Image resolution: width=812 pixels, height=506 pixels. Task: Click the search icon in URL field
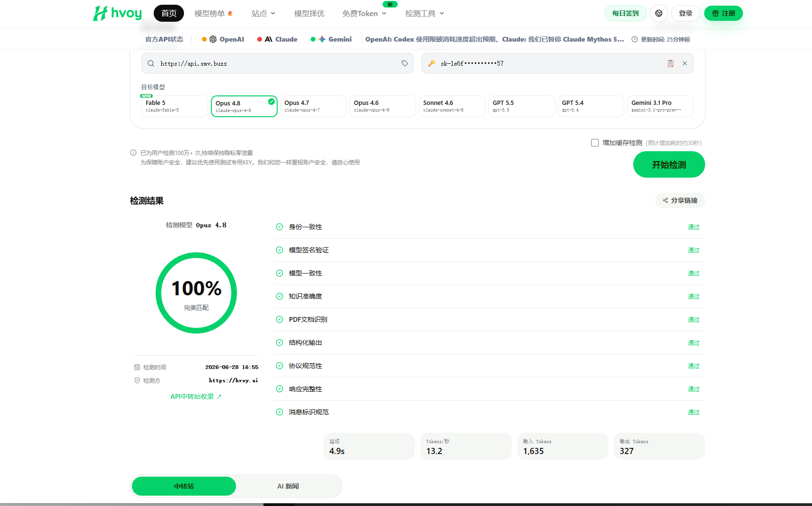pyautogui.click(x=151, y=63)
